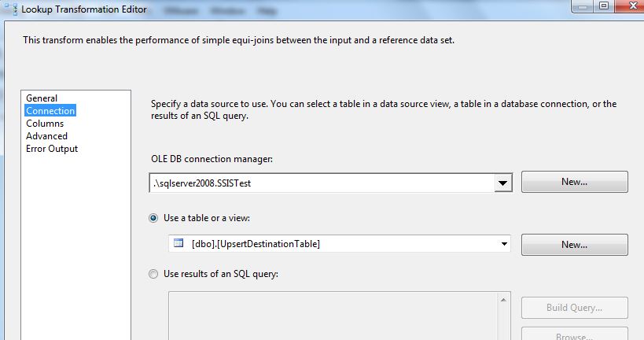Maximize the Lookup Transformation Editor window
Image resolution: width=644 pixels, height=340 pixels.
click(x=603, y=7)
